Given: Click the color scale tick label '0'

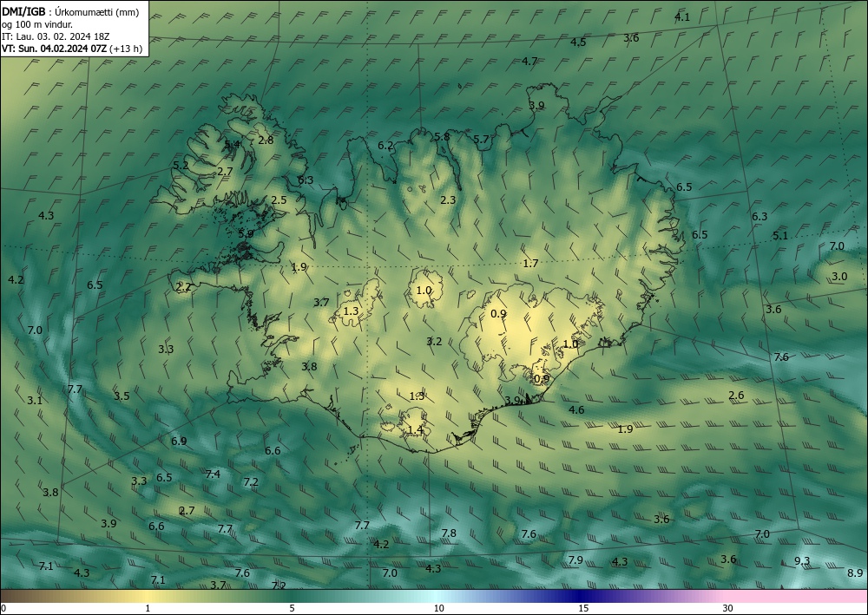Looking at the screenshot, I should tap(3, 608).
